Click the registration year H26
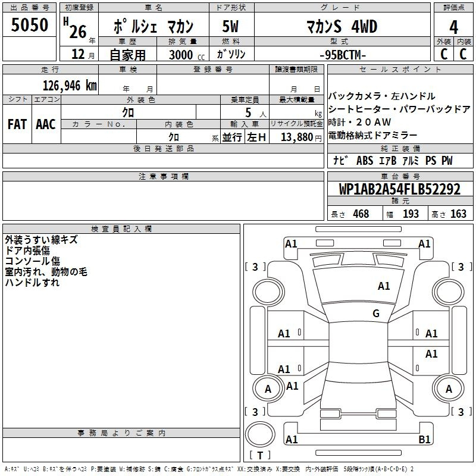The image size is (476, 476). click(x=76, y=28)
